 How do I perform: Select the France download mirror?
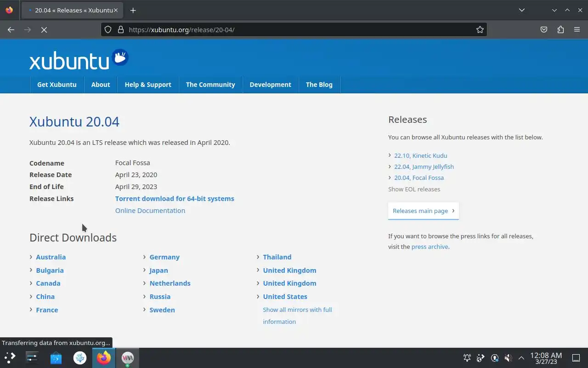tap(47, 310)
